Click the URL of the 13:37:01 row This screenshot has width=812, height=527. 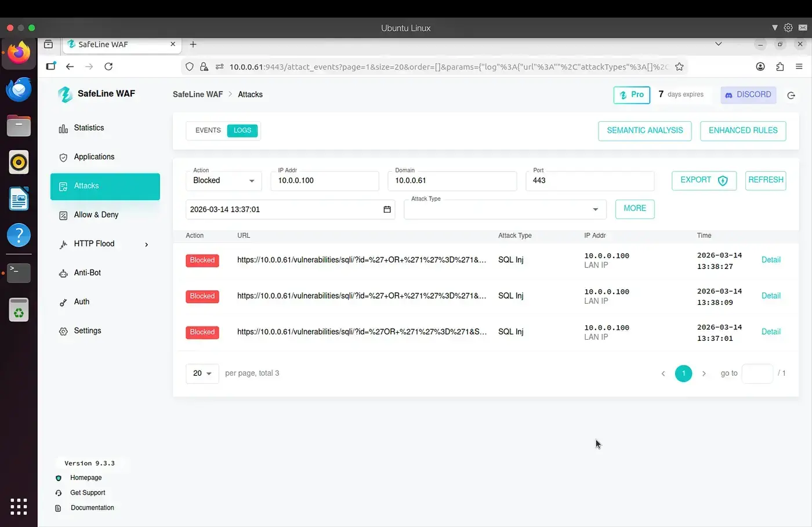[x=362, y=332]
